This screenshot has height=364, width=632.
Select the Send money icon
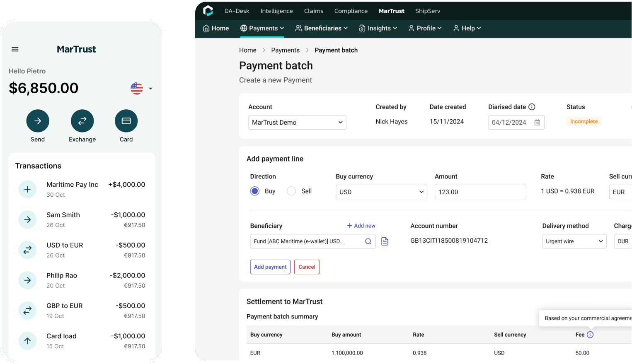pos(38,121)
